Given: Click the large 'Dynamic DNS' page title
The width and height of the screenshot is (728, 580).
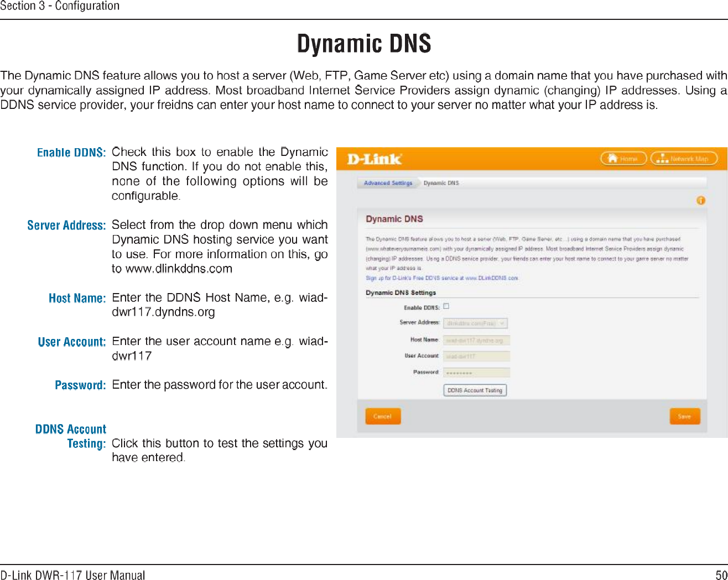Looking at the screenshot, I should 364,44.
